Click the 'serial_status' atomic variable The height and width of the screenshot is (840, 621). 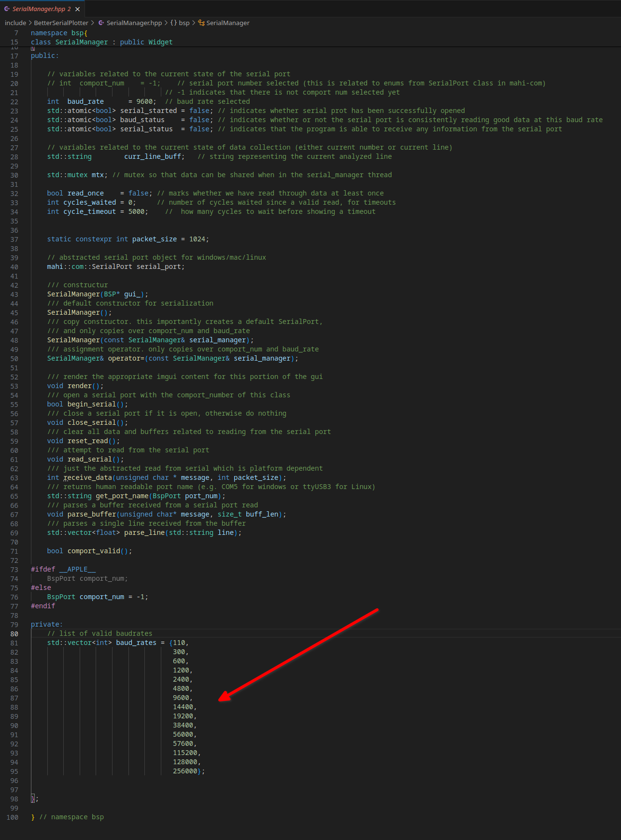pos(146,129)
